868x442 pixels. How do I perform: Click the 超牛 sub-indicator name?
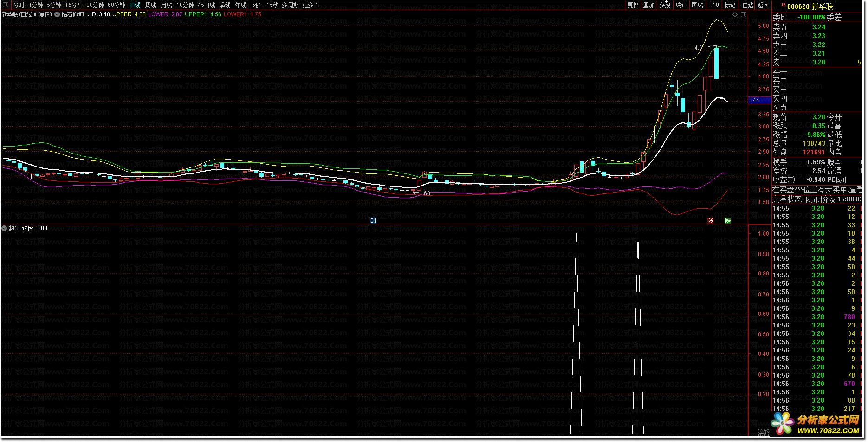coord(14,228)
